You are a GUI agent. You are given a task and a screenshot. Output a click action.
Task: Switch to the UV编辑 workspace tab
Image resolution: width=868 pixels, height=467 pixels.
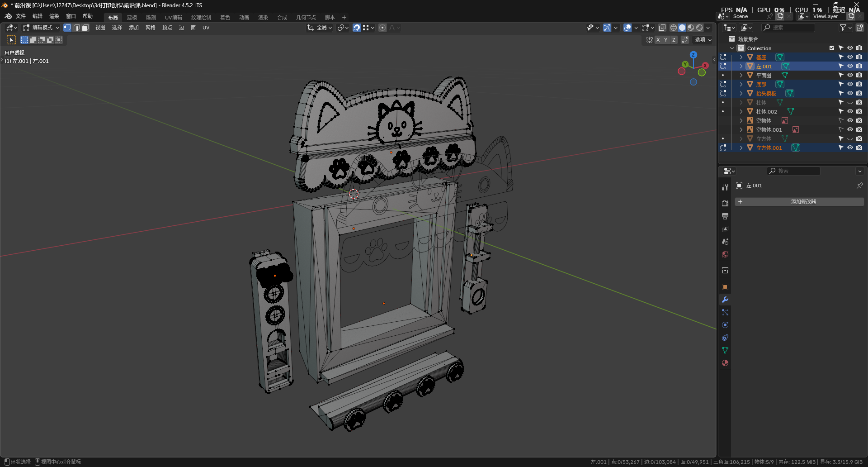174,17
